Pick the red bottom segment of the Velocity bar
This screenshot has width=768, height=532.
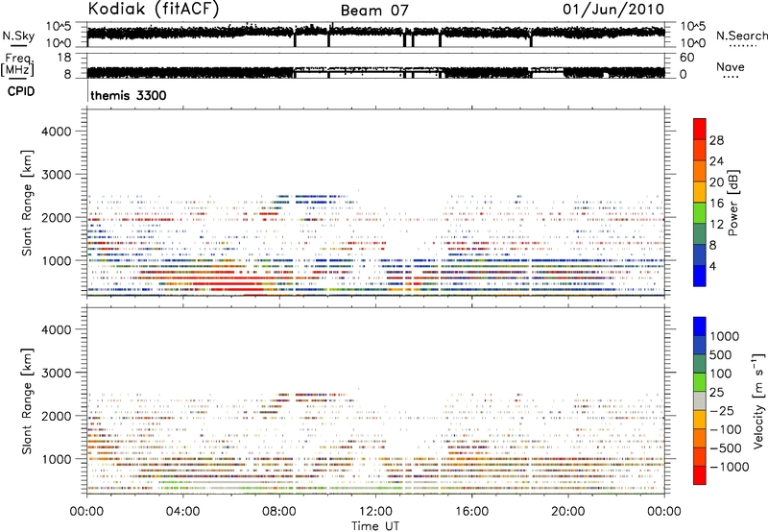pyautogui.click(x=700, y=475)
